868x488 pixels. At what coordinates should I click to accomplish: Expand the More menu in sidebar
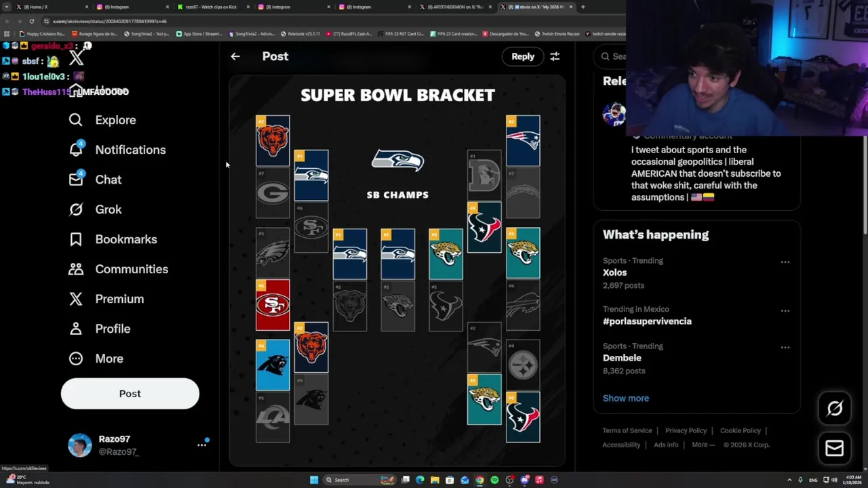pos(96,359)
